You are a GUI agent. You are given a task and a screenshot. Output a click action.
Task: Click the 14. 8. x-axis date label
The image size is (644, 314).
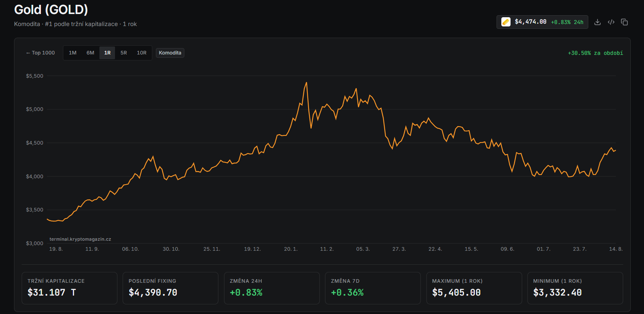click(x=616, y=249)
